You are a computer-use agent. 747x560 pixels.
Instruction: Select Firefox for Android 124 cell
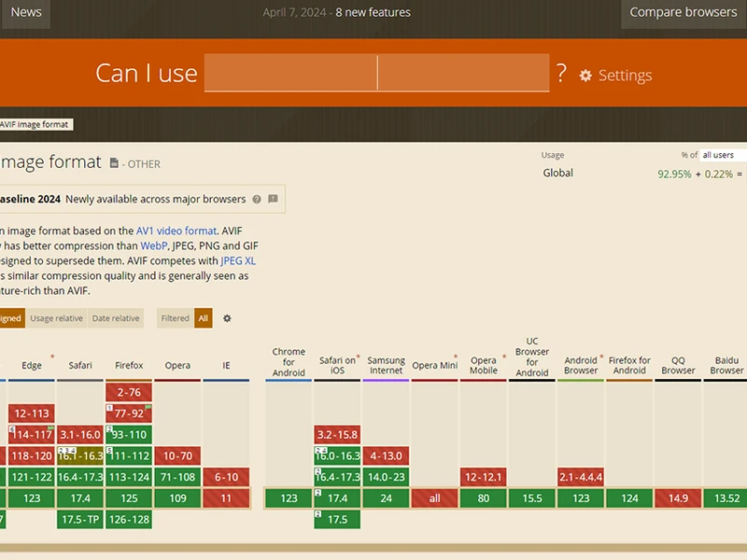point(629,498)
